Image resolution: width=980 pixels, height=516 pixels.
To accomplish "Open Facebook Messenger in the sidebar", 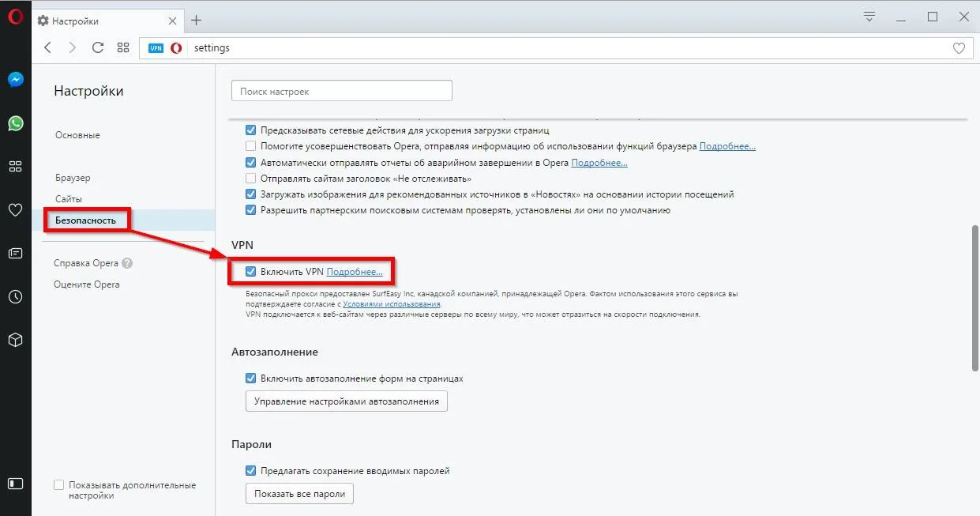I will click(x=15, y=79).
